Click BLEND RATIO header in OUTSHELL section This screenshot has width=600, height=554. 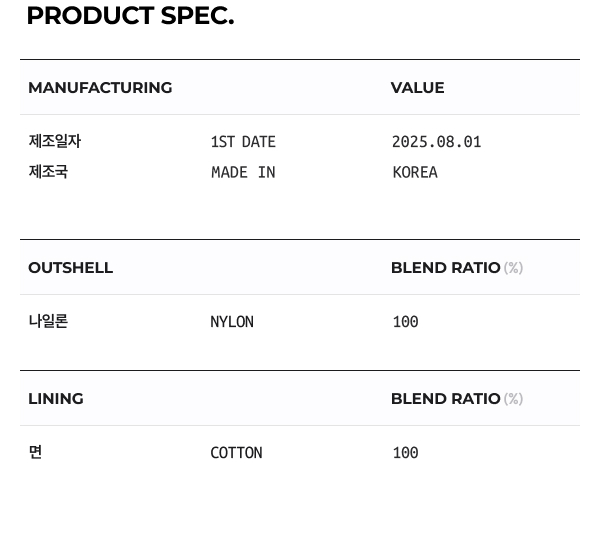point(445,268)
